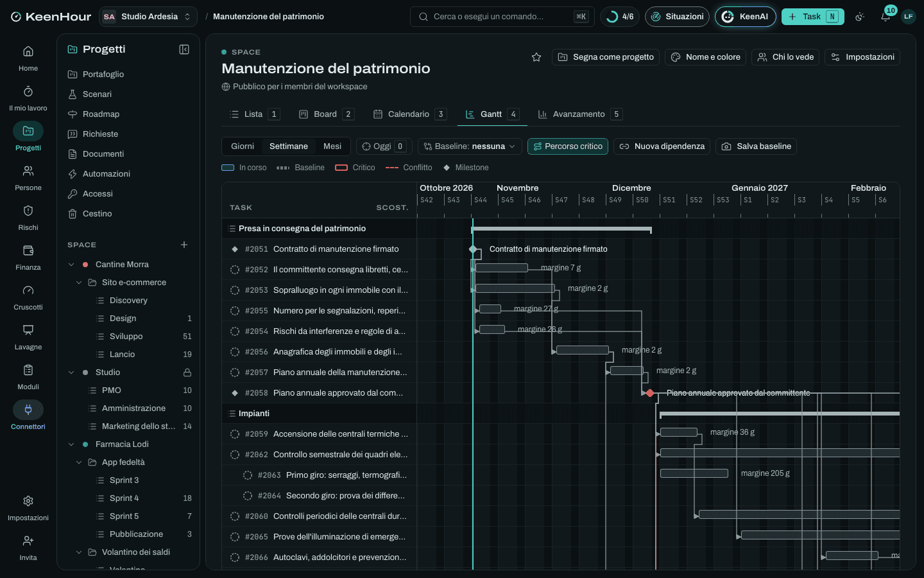Open the LF user avatar
Image resolution: width=924 pixels, height=578 pixels.
(x=908, y=17)
